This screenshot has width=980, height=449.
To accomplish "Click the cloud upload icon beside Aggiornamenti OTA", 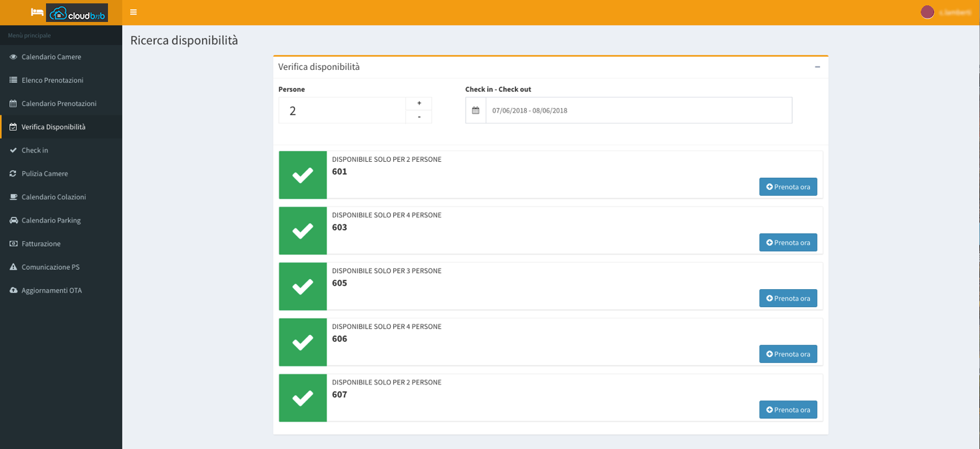I will point(13,290).
